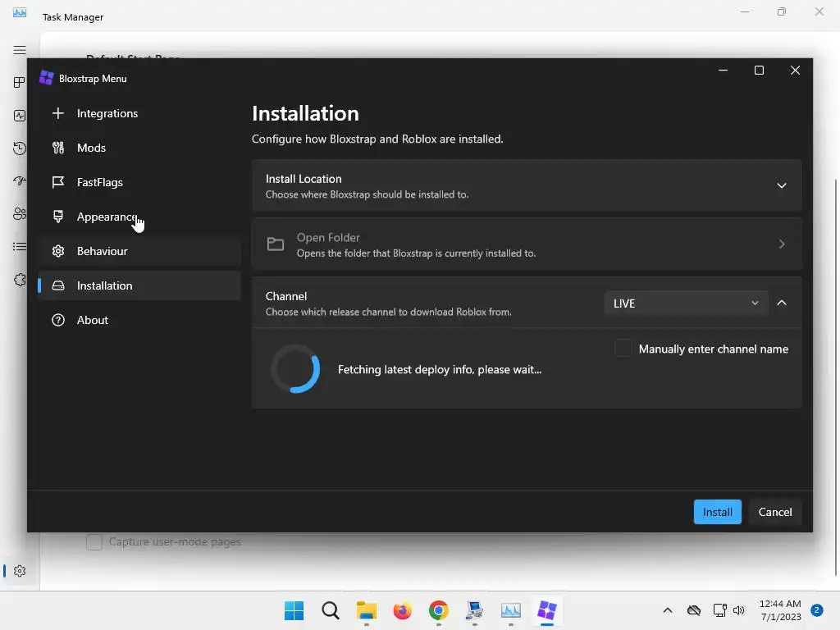Screen dimensions: 840x630
Task: Click the Behaviour gear icon
Action: pos(58,251)
